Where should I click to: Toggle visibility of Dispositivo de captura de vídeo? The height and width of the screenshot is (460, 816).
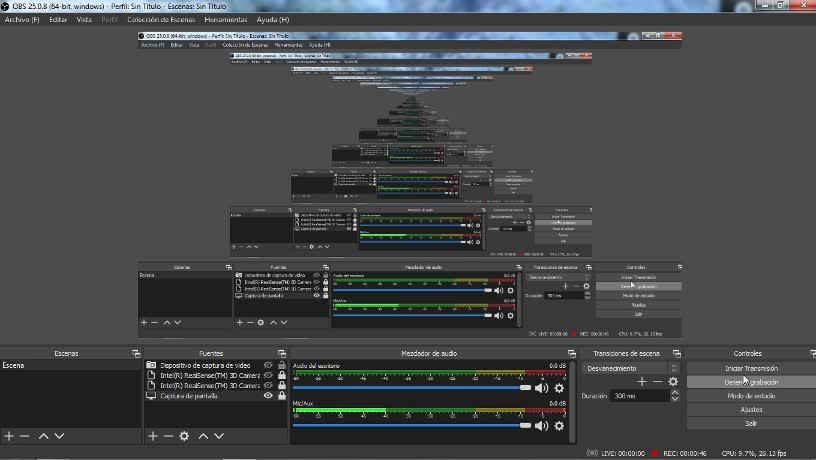point(268,365)
